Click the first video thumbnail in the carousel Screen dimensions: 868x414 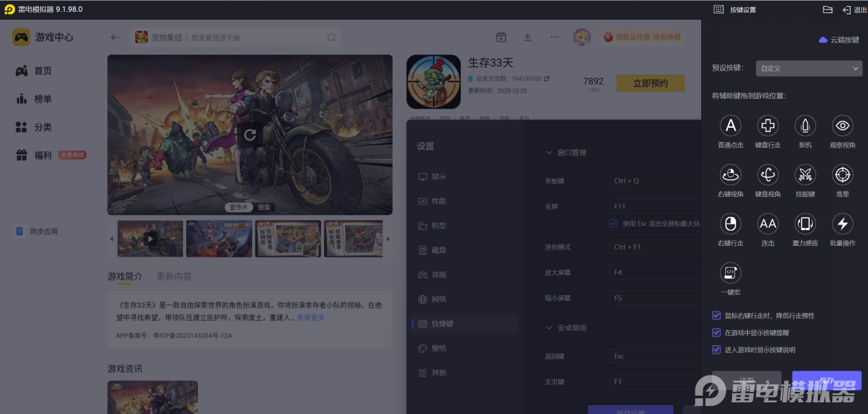coord(150,239)
